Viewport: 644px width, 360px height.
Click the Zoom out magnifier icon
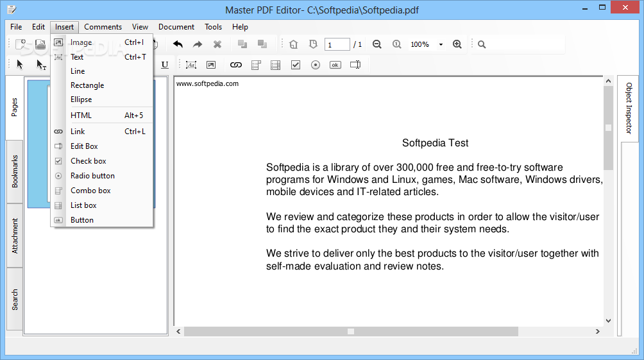(x=377, y=44)
